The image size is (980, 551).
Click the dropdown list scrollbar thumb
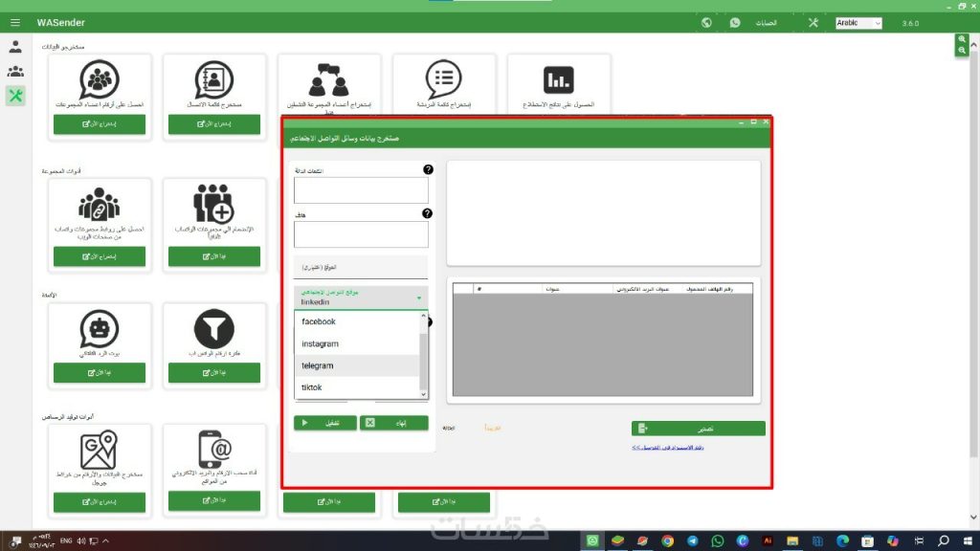424,361
